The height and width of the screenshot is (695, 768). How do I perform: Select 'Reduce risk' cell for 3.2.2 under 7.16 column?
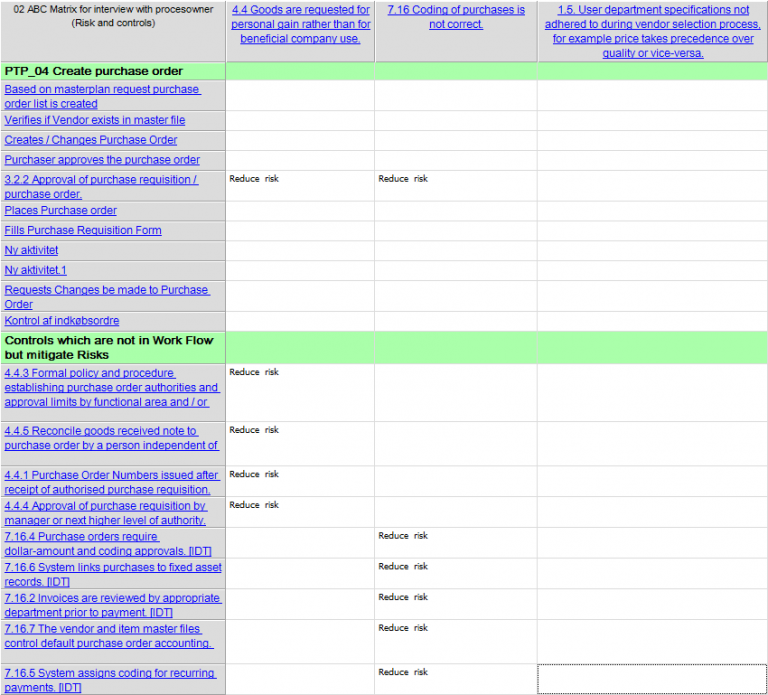456,186
